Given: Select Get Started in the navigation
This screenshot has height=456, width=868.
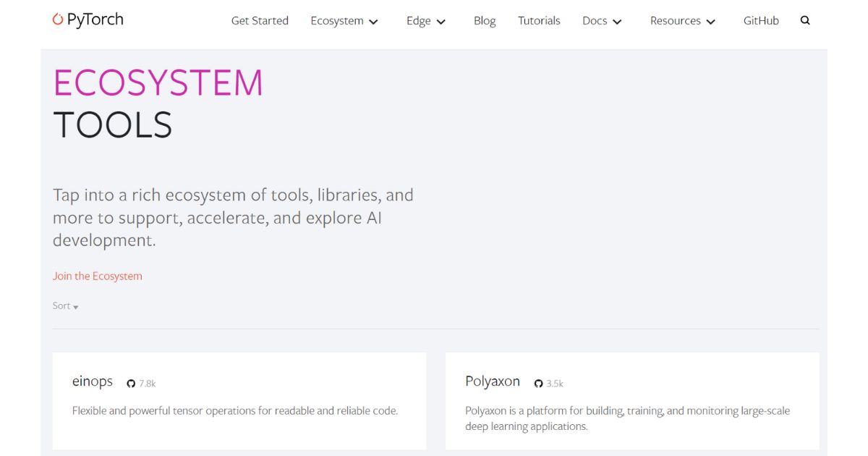Looking at the screenshot, I should click(260, 20).
